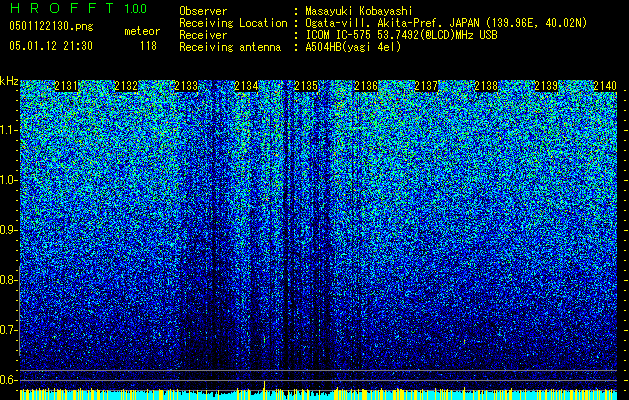Click time marker 2140

click(x=605, y=86)
